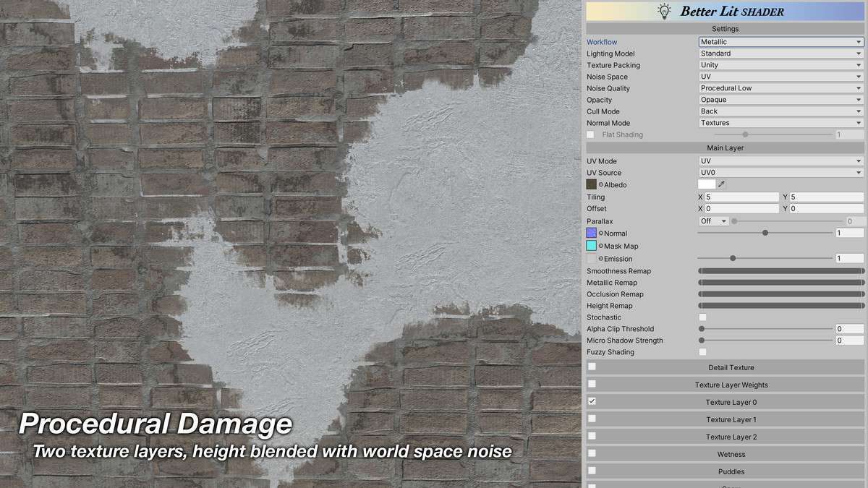Open the Normal Mode dropdown
This screenshot has width=868, height=488.
click(781, 123)
